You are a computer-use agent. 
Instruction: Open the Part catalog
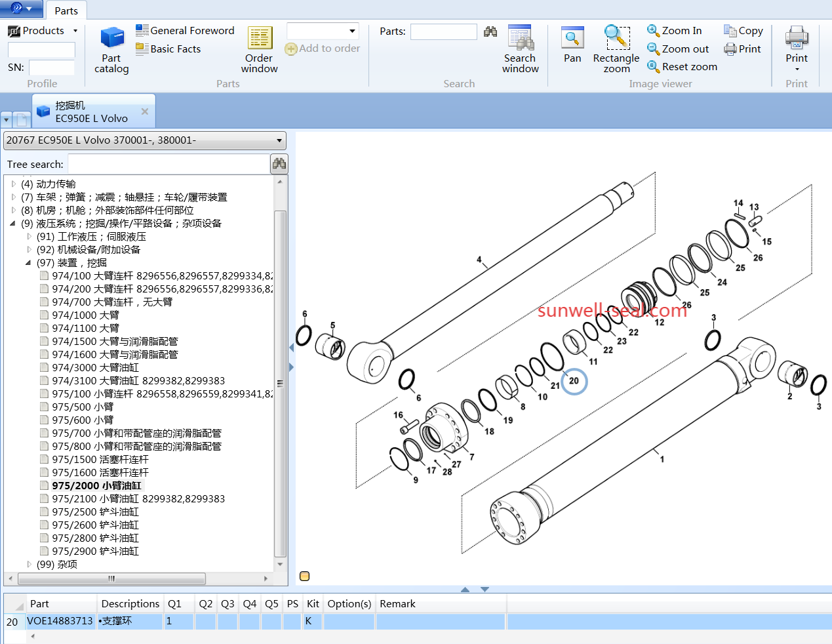(x=111, y=49)
